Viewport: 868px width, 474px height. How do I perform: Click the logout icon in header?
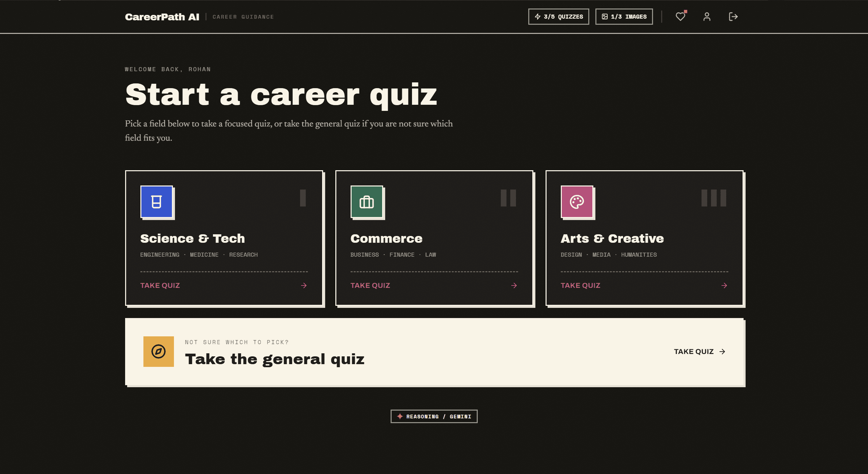tap(733, 17)
